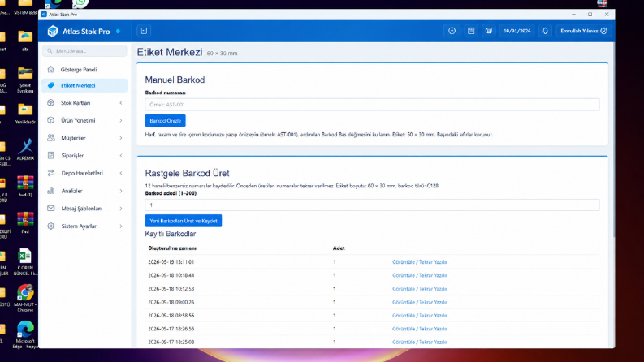Click the date button in the header

(517, 31)
